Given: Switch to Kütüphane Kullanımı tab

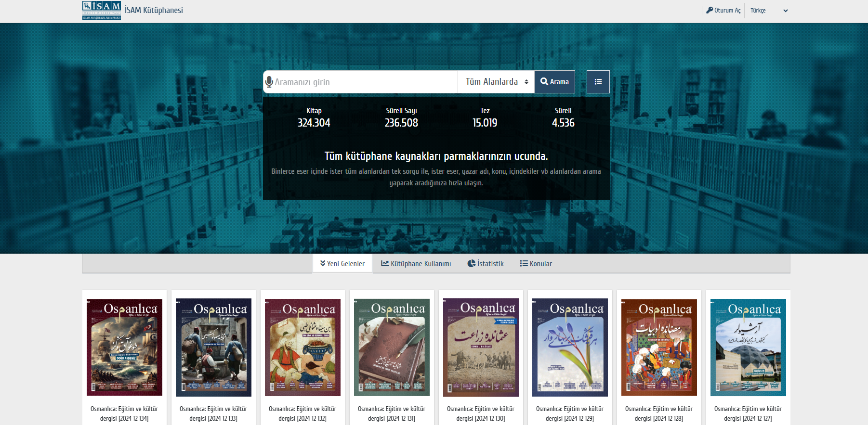Looking at the screenshot, I should pyautogui.click(x=416, y=264).
